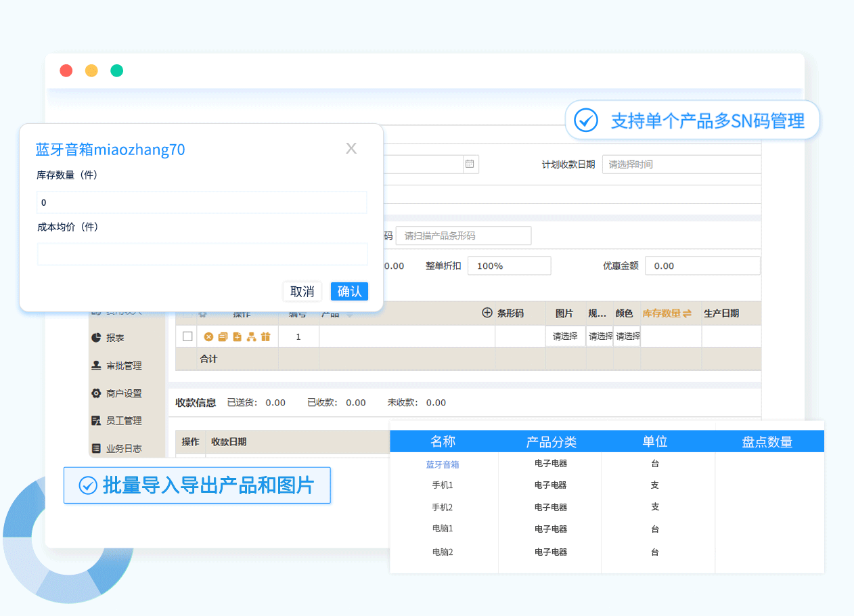Screen dimensions: 854x616
Task: Select 商户设置 in the sidebar
Action: (x=123, y=393)
